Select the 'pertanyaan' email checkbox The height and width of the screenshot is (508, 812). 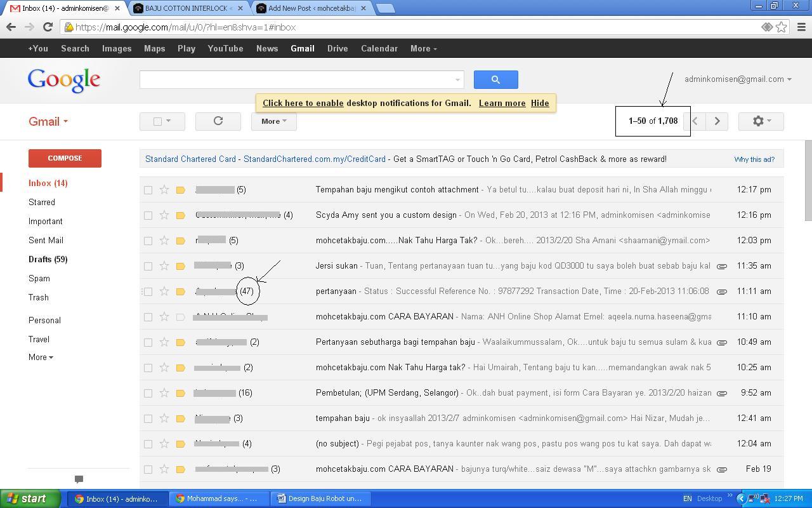click(148, 291)
